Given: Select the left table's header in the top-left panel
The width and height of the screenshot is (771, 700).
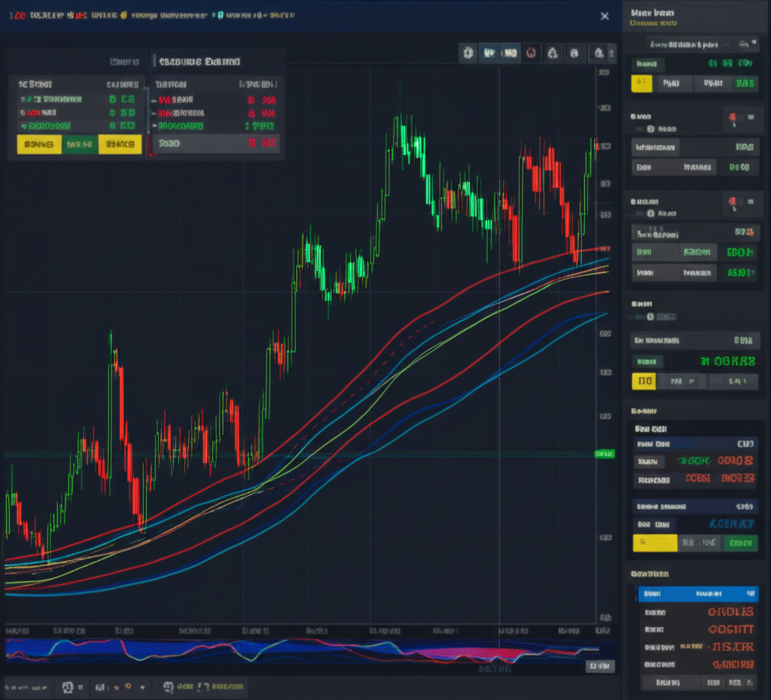Looking at the screenshot, I should 124,61.
